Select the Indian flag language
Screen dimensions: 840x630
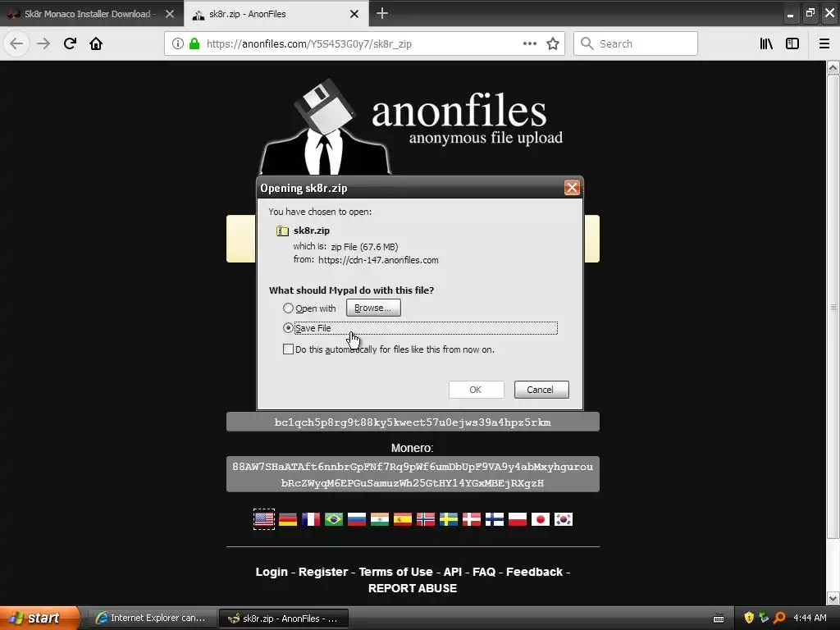(379, 519)
